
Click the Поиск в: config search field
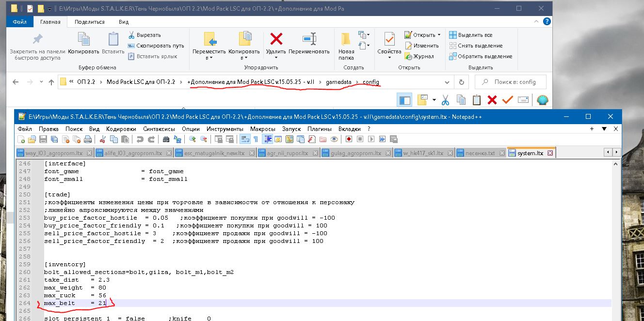(x=514, y=82)
